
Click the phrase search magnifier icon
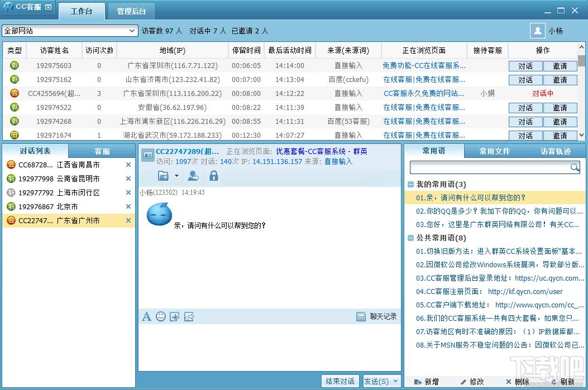pos(575,167)
